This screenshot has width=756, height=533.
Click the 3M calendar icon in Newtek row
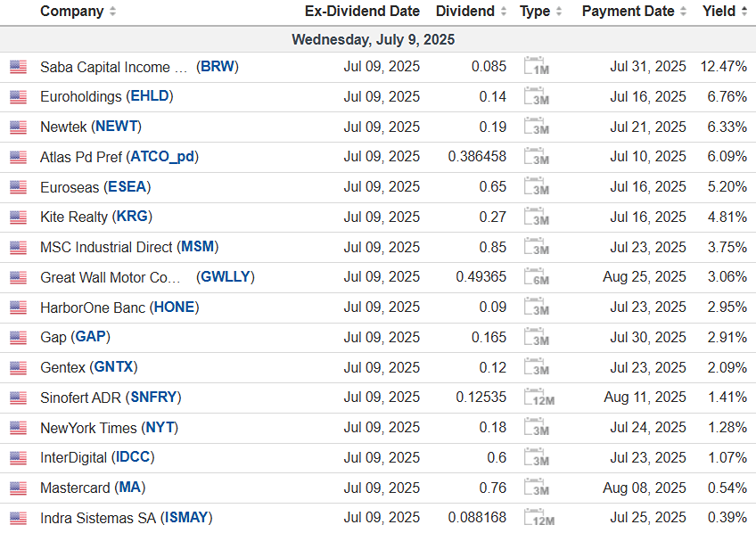pyautogui.click(x=536, y=127)
